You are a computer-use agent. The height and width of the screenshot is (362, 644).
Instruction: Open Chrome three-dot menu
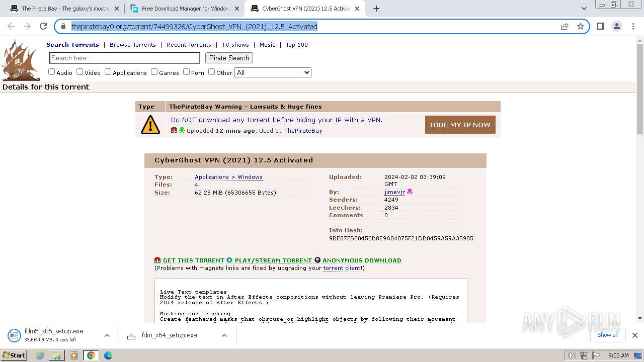pos(633,26)
